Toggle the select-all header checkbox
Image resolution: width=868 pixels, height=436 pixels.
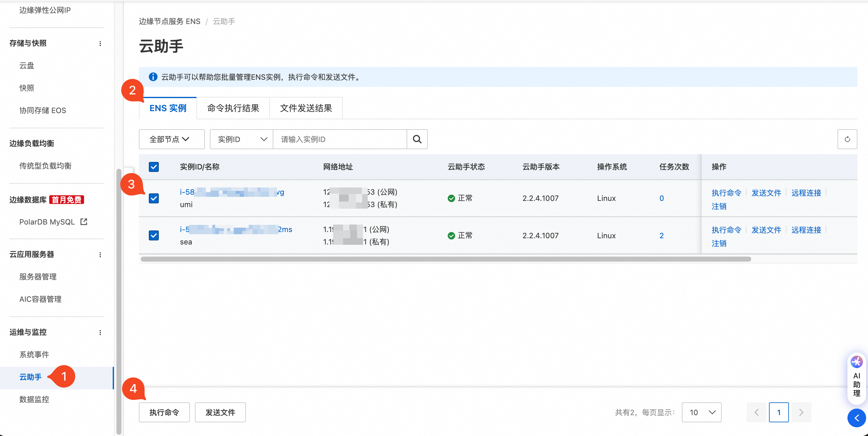click(154, 167)
